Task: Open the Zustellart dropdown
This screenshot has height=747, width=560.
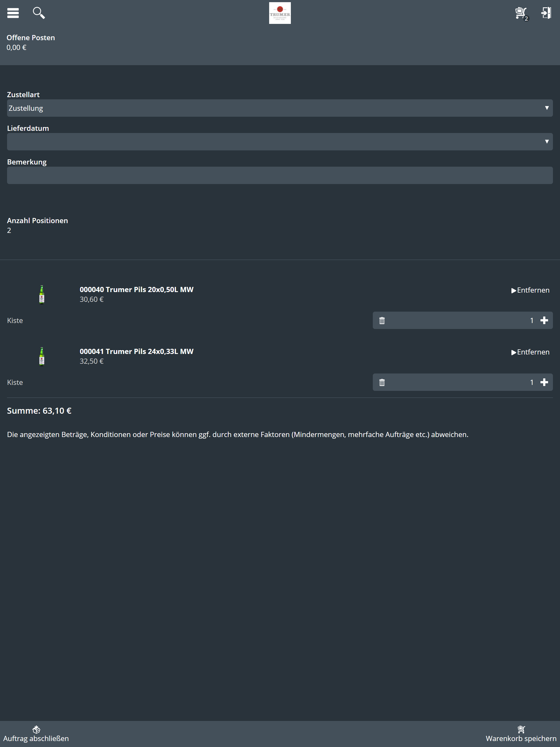Action: click(280, 108)
